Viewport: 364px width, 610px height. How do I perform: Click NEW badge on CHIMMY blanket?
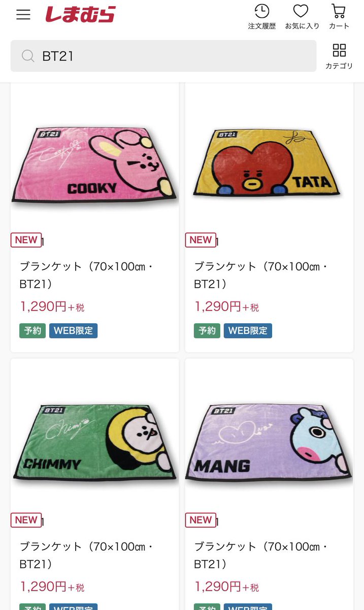[26, 520]
